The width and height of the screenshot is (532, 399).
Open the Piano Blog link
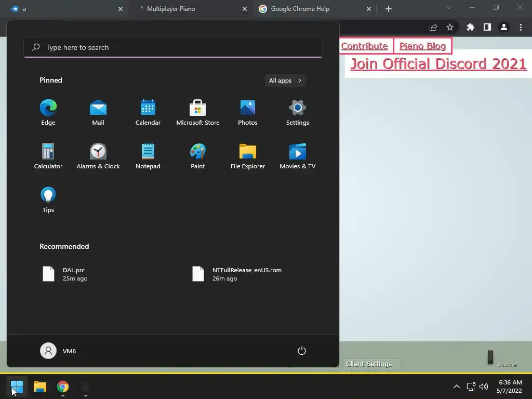click(x=422, y=46)
